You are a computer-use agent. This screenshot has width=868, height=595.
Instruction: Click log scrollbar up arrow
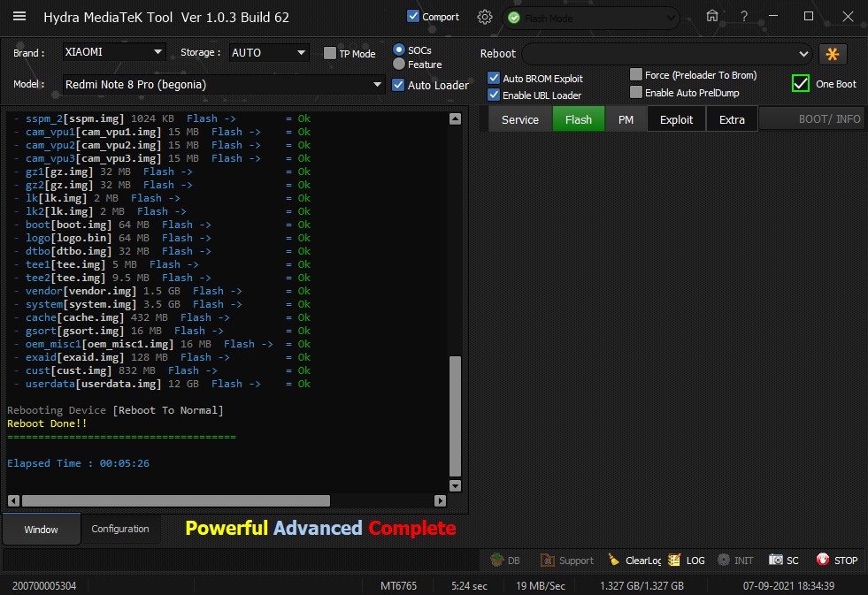pyautogui.click(x=455, y=118)
